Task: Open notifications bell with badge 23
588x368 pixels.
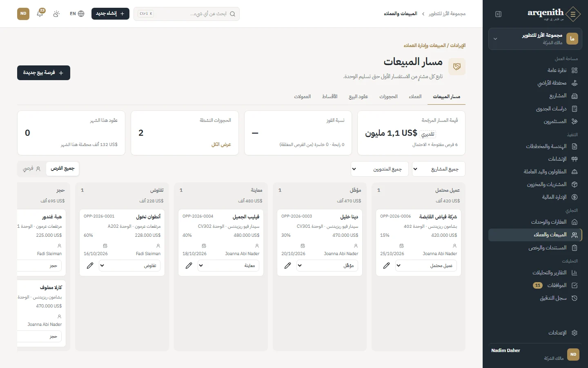Action: pos(40,13)
